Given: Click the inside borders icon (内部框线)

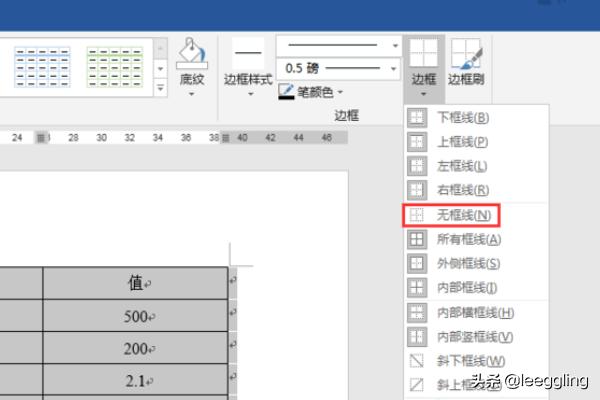Looking at the screenshot, I should point(417,287).
